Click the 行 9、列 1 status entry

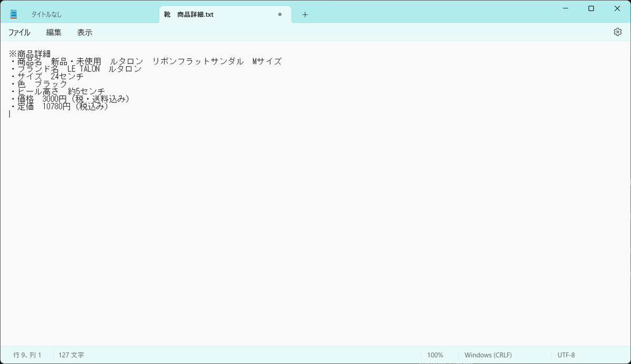[27, 355]
